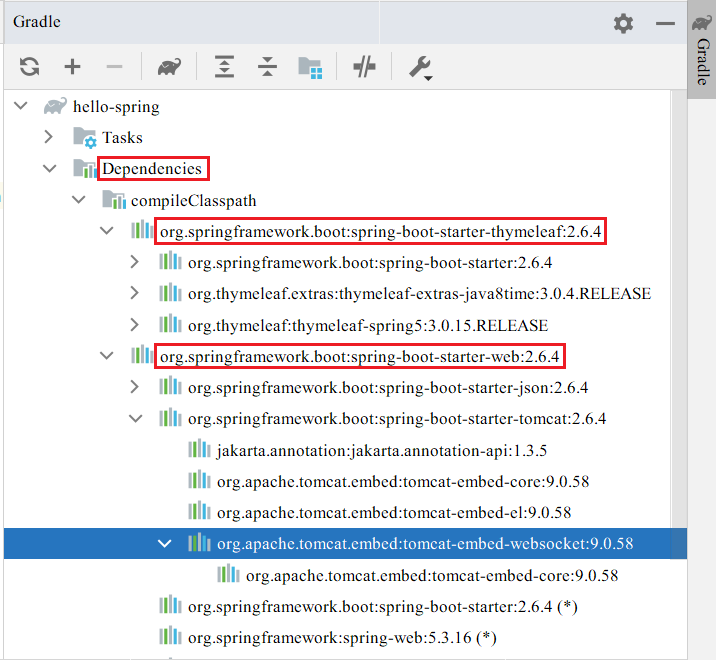This screenshot has width=716, height=660.
Task: Select tomcat-embed-core:9.0.58 under tomcat starter
Action: [403, 482]
